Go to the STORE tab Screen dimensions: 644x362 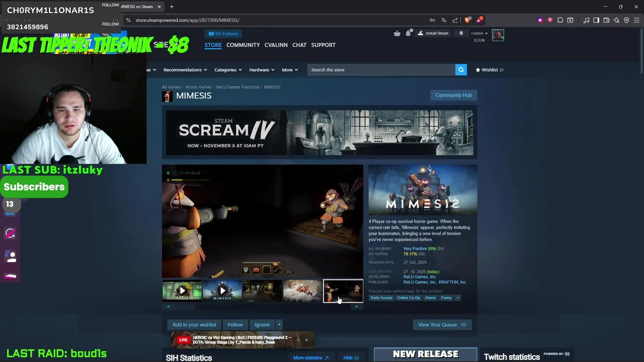[x=213, y=45]
